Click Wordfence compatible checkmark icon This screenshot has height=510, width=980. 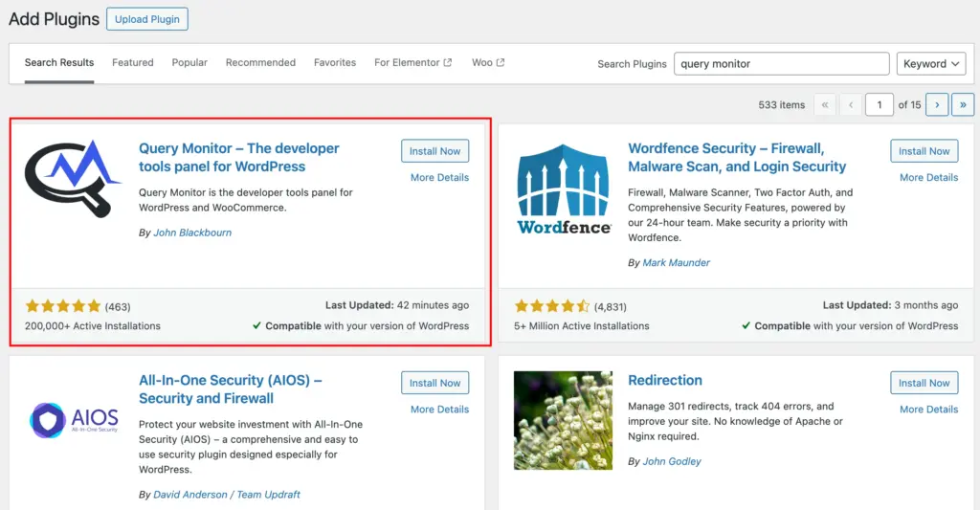click(x=746, y=325)
